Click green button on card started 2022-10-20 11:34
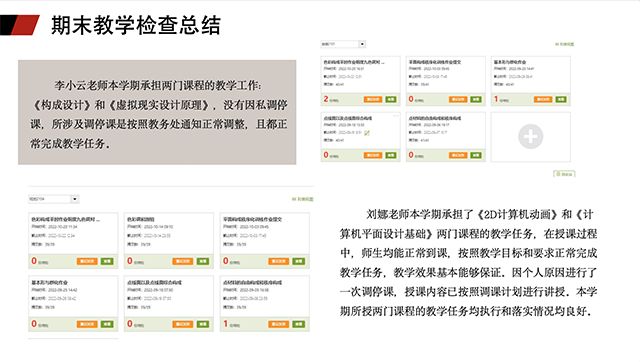Screen dimensions: 640x362 coord(107,261)
